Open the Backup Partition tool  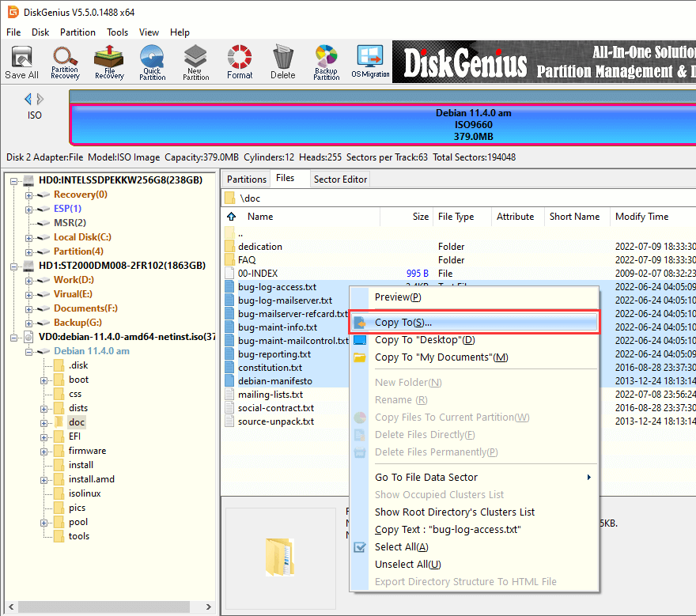(326, 62)
